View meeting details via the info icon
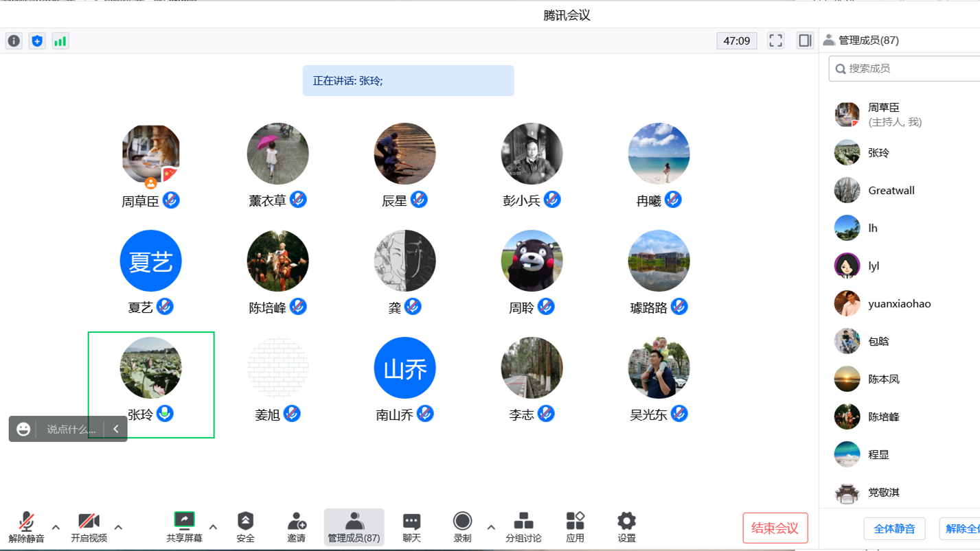This screenshot has height=551, width=980. (x=14, y=40)
